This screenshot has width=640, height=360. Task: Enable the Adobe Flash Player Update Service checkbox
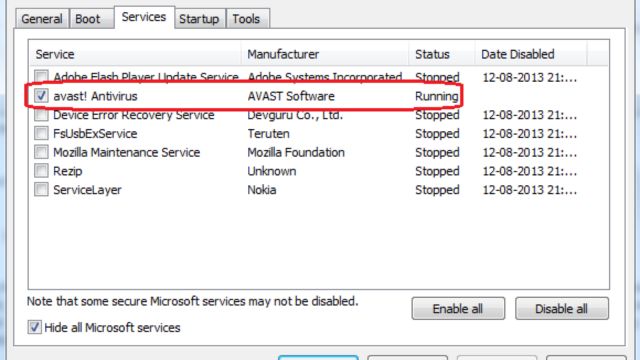pos(41,76)
